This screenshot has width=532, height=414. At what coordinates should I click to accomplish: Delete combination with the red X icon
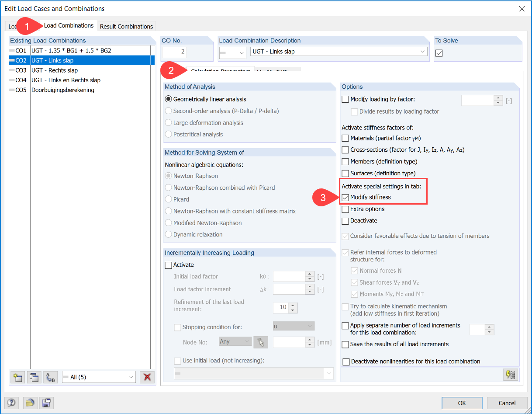(x=147, y=377)
